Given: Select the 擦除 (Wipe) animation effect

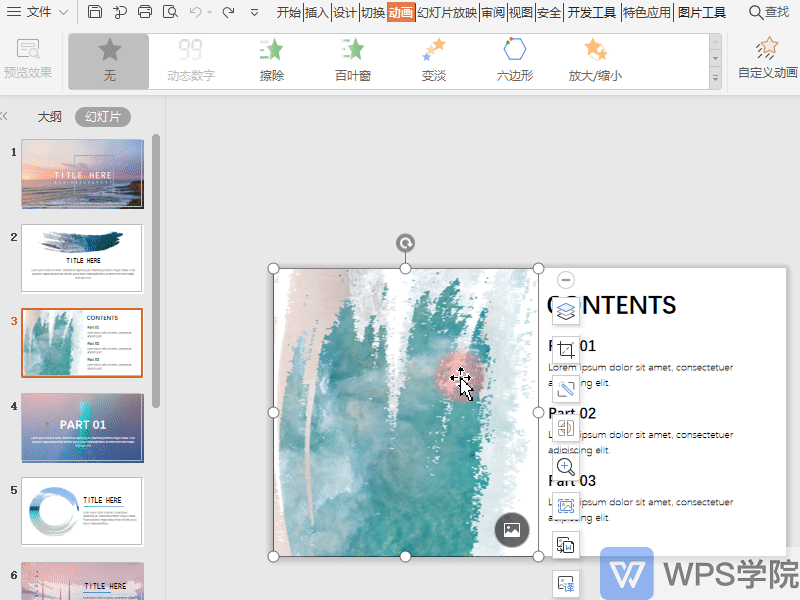Looking at the screenshot, I should (x=271, y=60).
